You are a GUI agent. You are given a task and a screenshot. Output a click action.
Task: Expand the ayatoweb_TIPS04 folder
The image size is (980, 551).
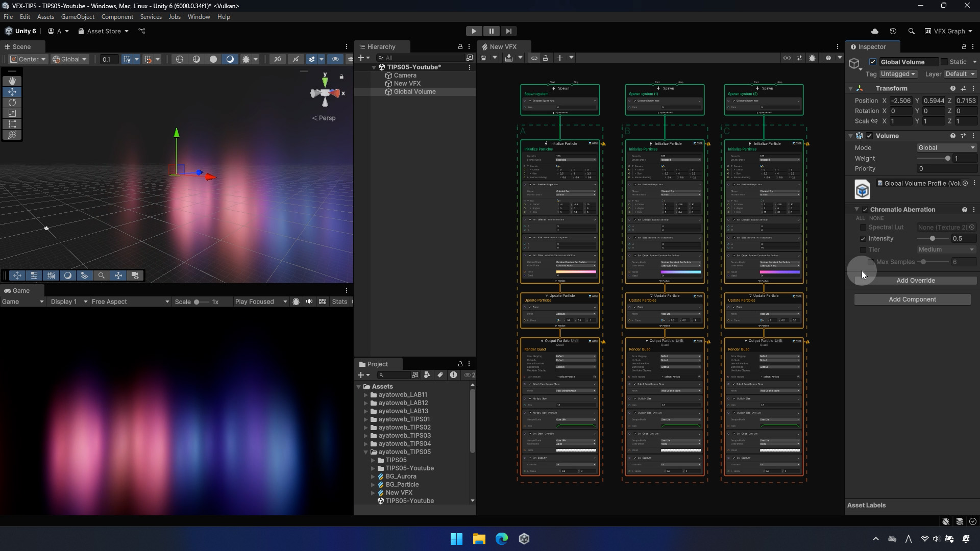click(x=366, y=444)
